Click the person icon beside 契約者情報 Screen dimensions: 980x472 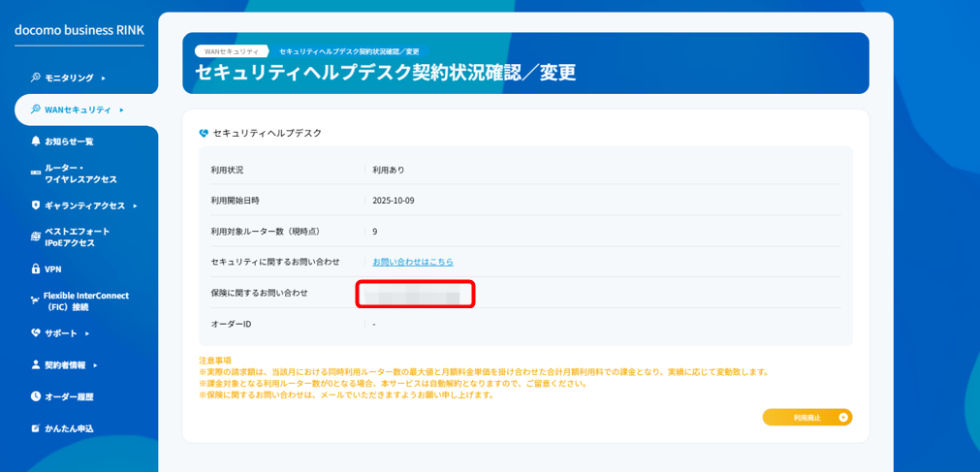pyautogui.click(x=36, y=364)
